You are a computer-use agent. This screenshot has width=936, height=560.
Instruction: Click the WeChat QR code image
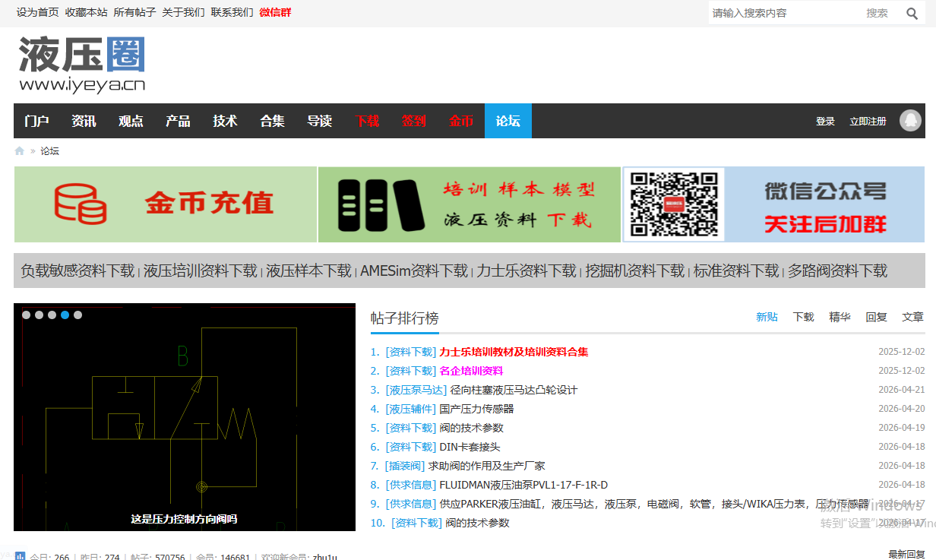click(674, 204)
